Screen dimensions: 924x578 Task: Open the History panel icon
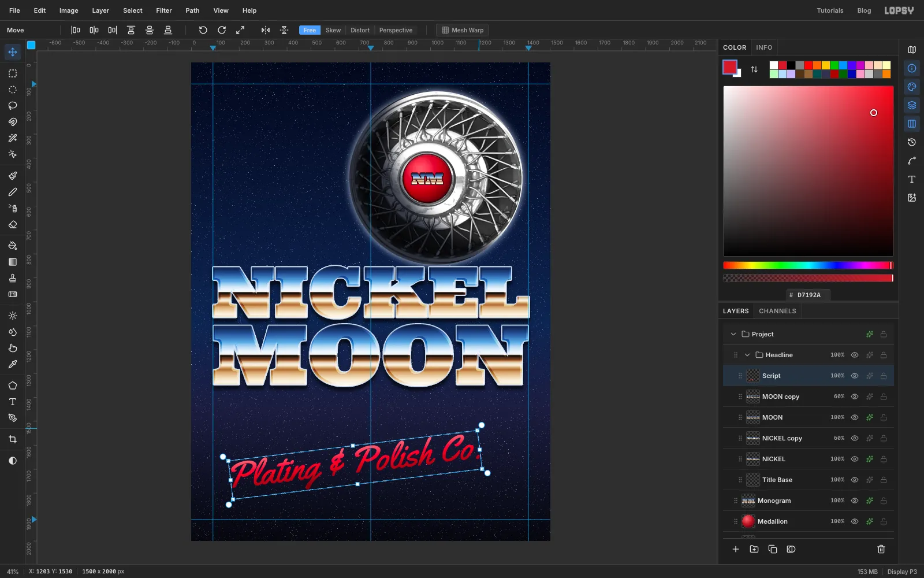click(x=912, y=142)
